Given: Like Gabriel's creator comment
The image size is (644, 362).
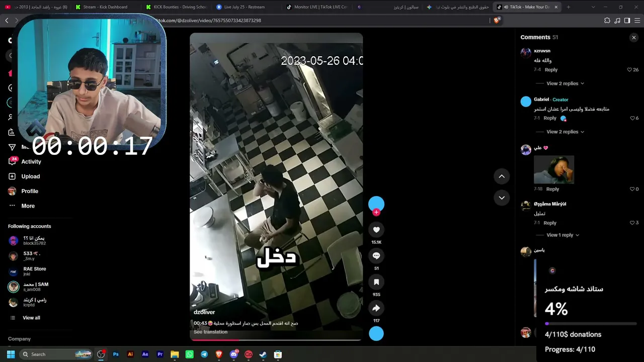Looking at the screenshot, I should (632, 118).
